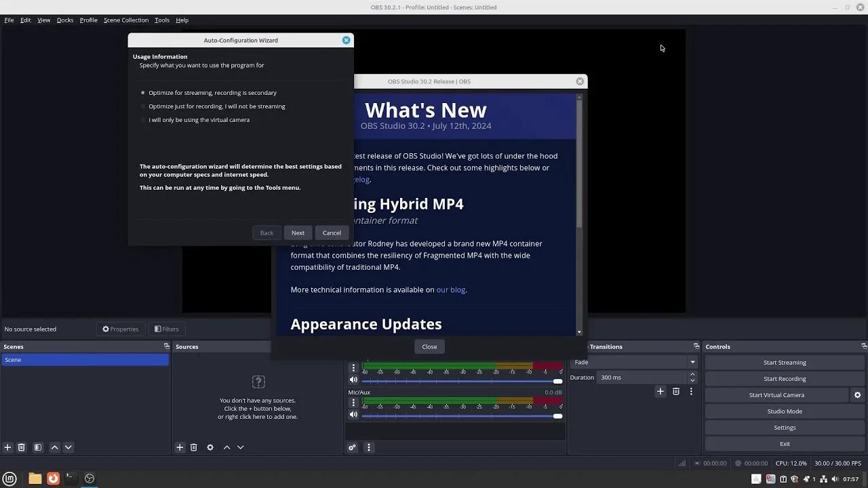Add a new source with the plus icon
Screen dimensions: 868x488
pos(180,447)
